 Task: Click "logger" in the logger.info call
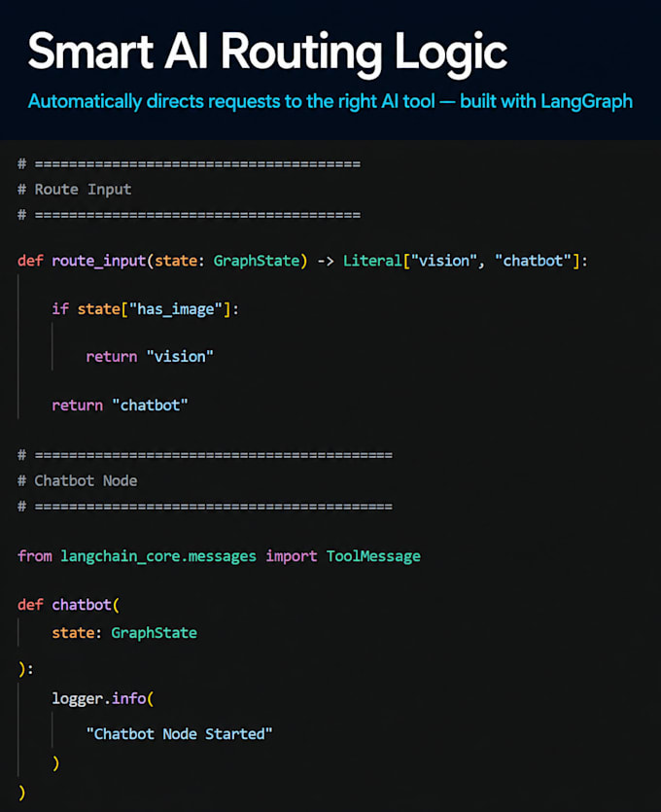pos(78,699)
